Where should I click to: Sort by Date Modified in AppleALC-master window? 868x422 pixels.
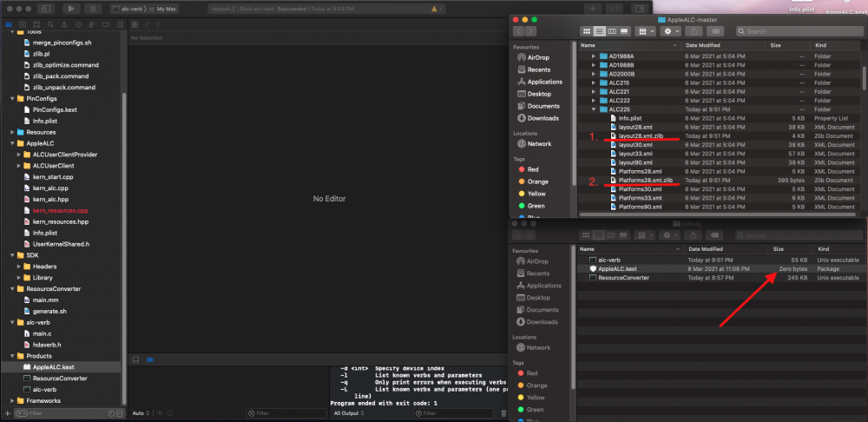point(702,45)
